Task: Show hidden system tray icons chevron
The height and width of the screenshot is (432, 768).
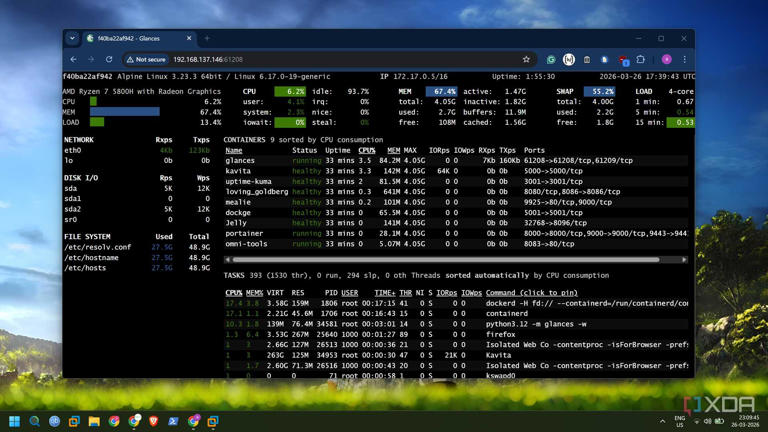Action: click(664, 421)
